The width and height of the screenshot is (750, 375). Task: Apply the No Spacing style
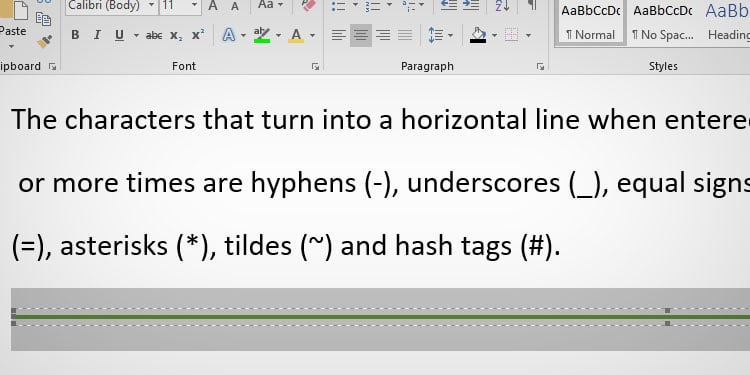pos(662,22)
